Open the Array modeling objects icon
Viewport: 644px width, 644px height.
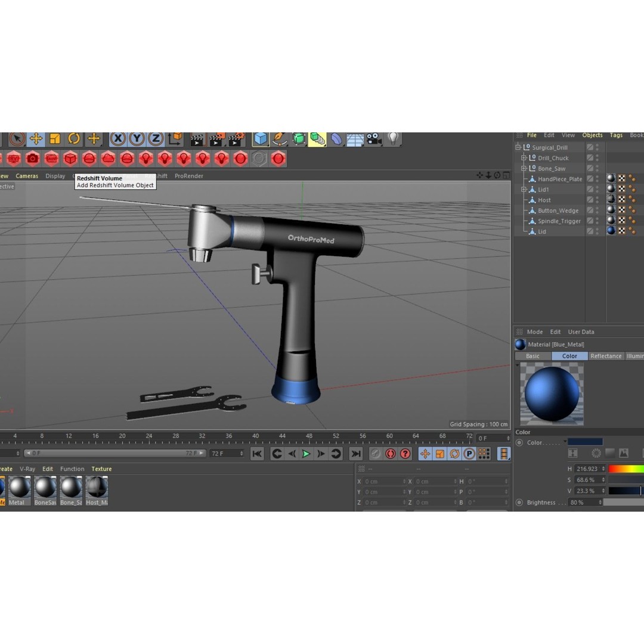[317, 139]
